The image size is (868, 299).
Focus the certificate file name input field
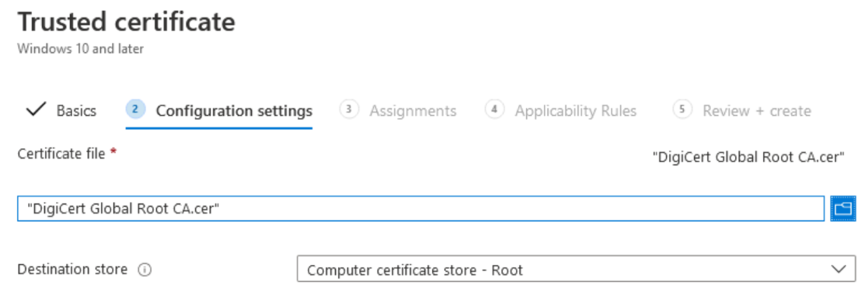[421, 208]
